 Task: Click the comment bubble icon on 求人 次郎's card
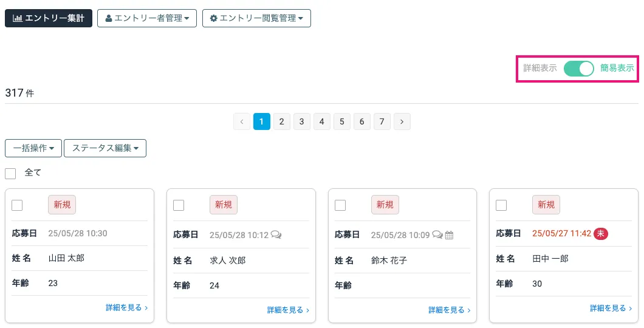click(x=276, y=235)
